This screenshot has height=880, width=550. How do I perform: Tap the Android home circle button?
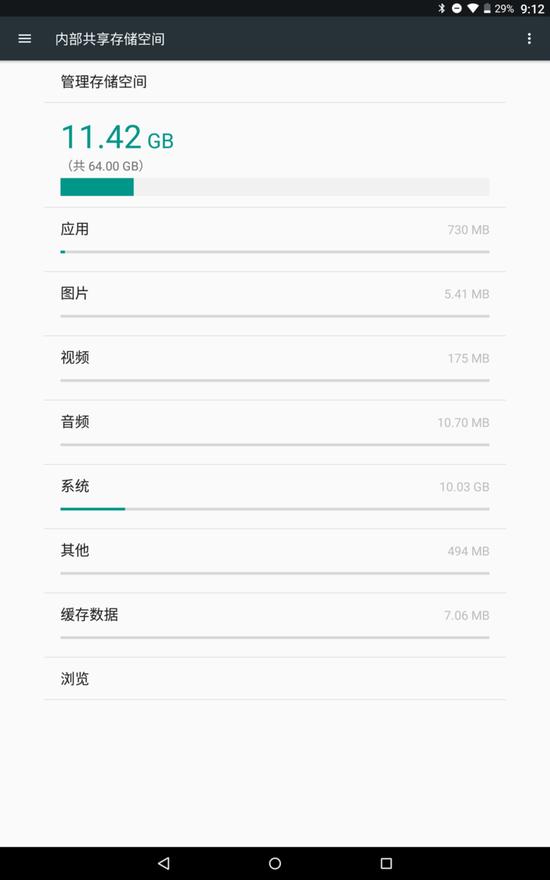[275, 863]
